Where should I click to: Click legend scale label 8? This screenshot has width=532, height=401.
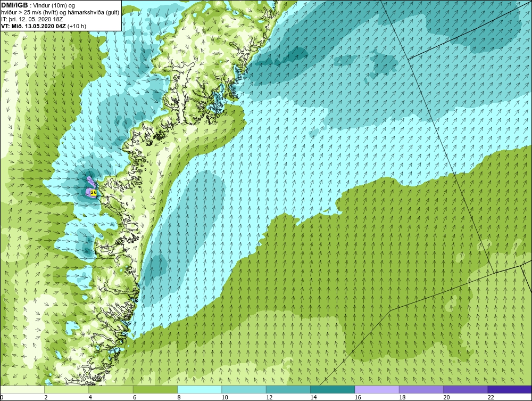(x=179, y=398)
